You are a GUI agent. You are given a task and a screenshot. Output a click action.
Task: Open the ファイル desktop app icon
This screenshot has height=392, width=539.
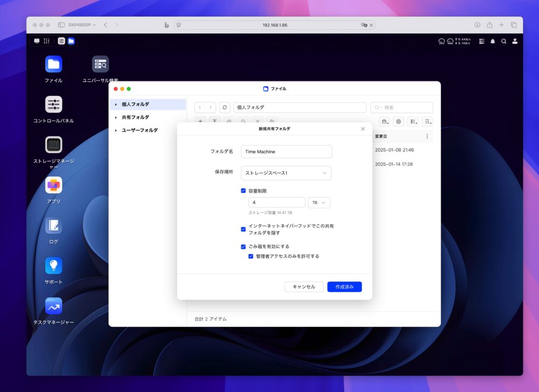click(53, 64)
